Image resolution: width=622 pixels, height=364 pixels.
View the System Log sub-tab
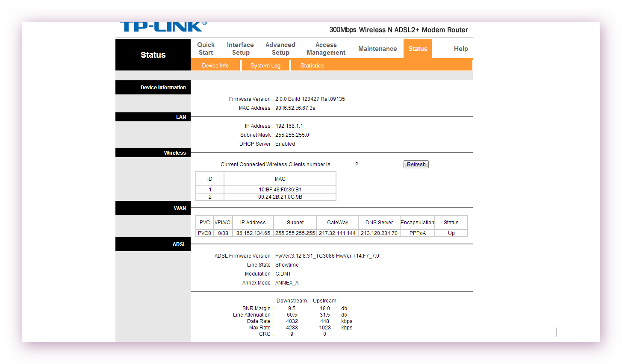(x=265, y=65)
